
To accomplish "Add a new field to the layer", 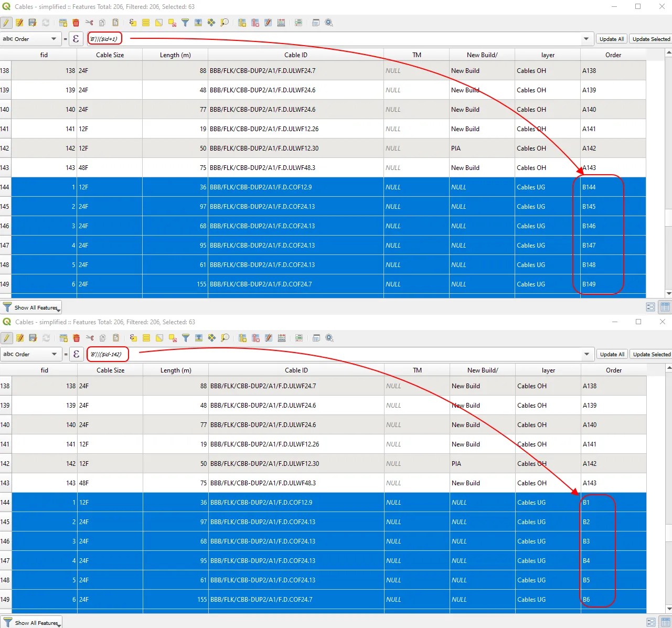I will (x=242, y=23).
